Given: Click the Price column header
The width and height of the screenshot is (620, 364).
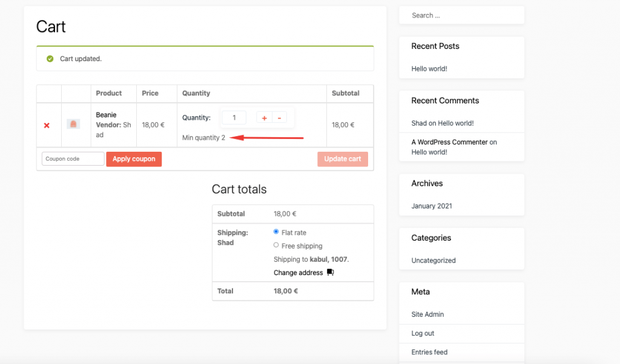Looking at the screenshot, I should pyautogui.click(x=150, y=93).
